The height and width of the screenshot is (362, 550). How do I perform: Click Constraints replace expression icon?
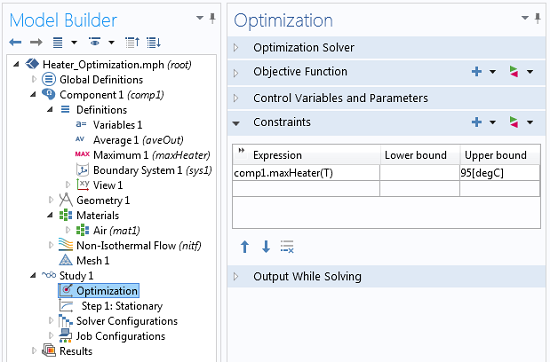coord(514,122)
